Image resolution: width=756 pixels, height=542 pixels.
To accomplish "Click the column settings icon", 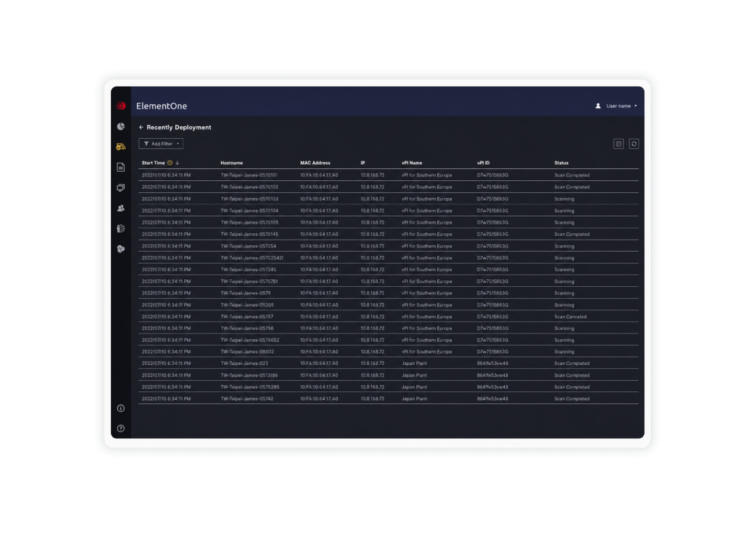I will [x=619, y=144].
